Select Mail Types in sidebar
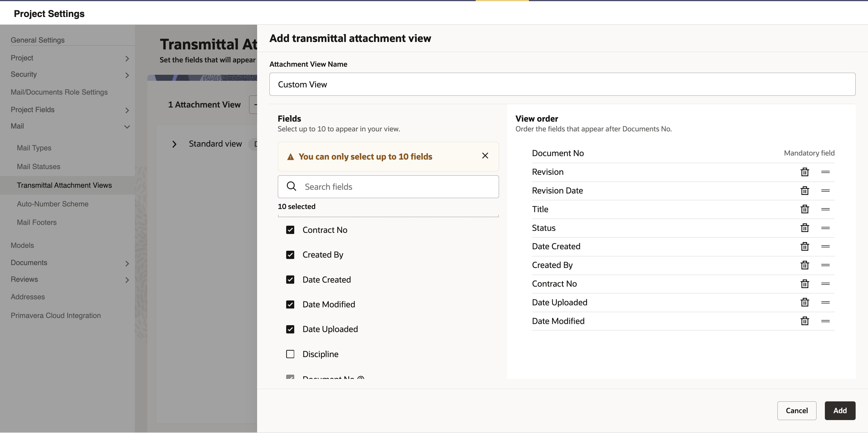Image resolution: width=868 pixels, height=433 pixels. pyautogui.click(x=34, y=148)
